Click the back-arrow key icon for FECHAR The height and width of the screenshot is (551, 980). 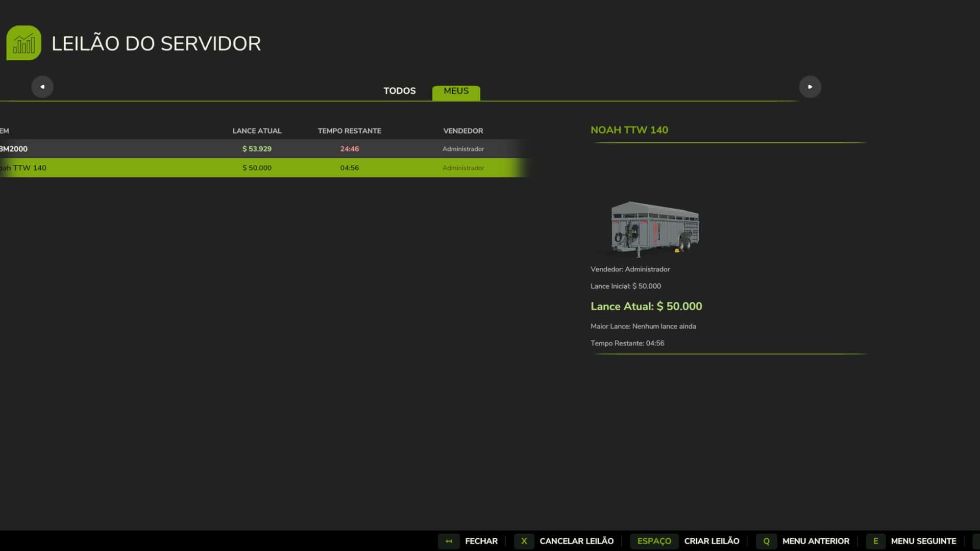point(449,541)
